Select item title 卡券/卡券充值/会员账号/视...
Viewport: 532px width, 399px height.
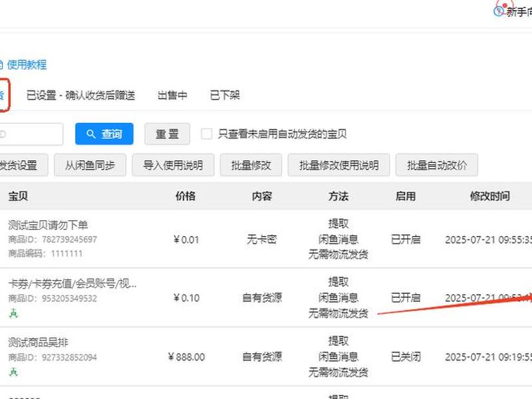click(x=72, y=283)
